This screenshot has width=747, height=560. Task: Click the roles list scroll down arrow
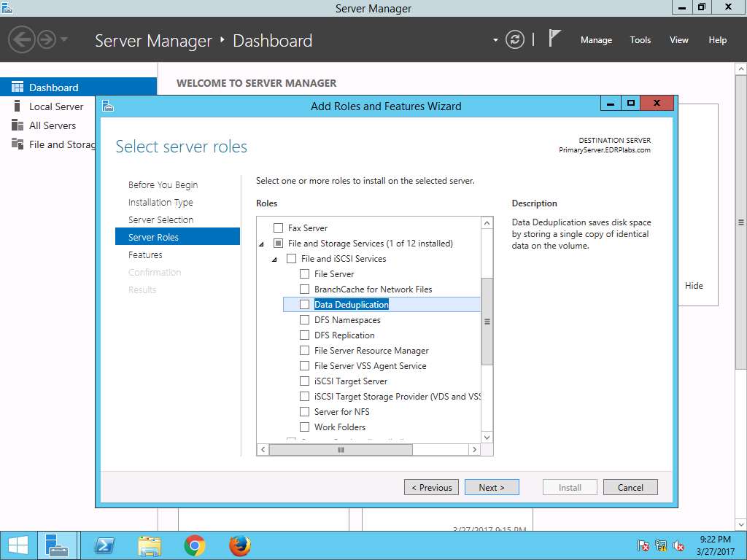click(x=487, y=437)
